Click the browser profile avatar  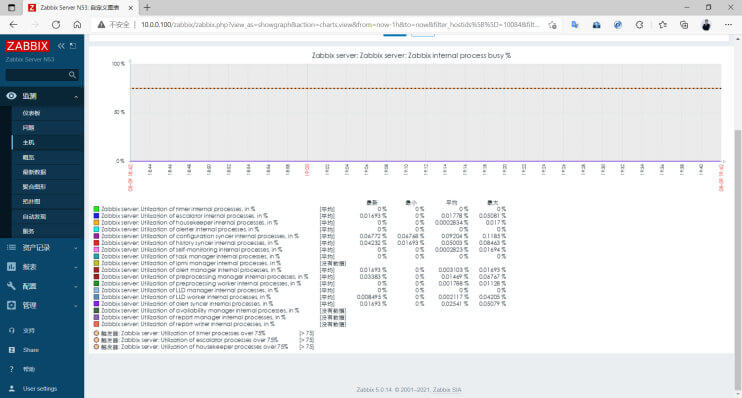coord(706,25)
